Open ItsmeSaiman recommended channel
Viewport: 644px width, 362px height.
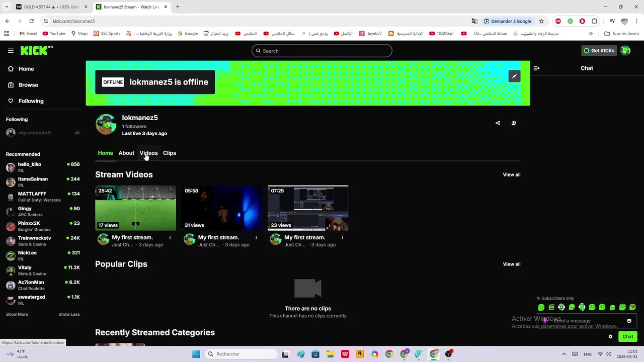coord(43,182)
